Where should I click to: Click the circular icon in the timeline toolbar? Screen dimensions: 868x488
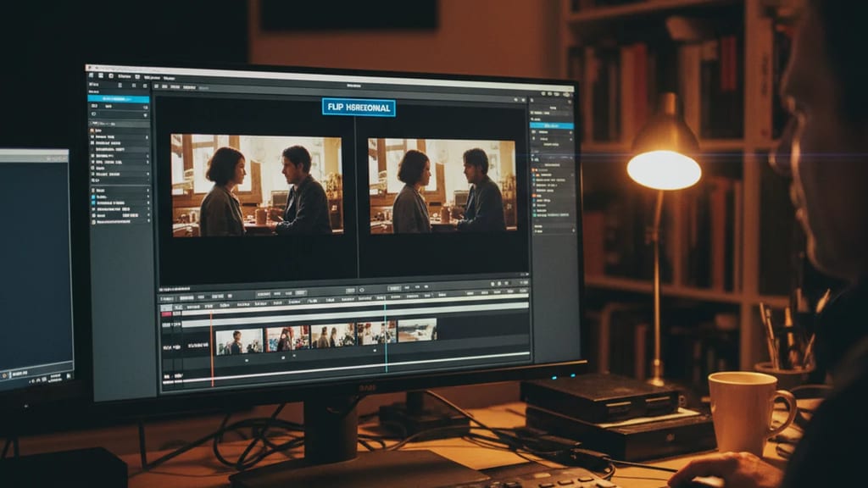(x=362, y=290)
